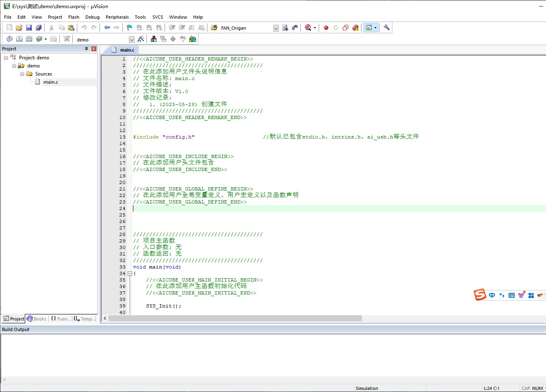
Task: Open the FAN_Origan find dropdown
Action: click(x=276, y=28)
